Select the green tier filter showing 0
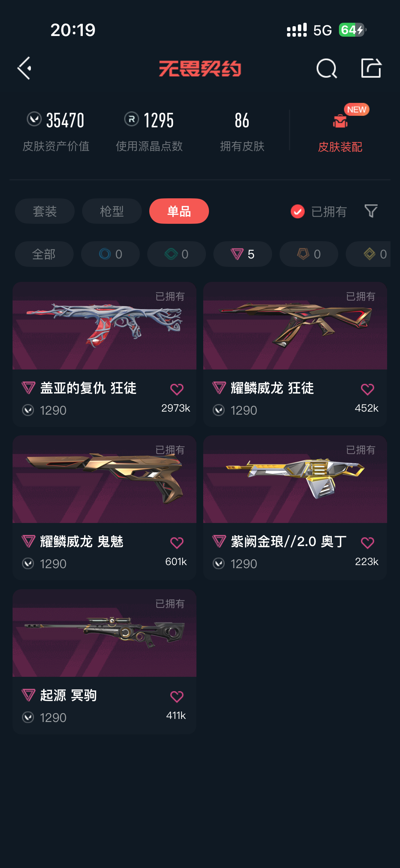Image resolution: width=400 pixels, height=868 pixels. point(176,254)
